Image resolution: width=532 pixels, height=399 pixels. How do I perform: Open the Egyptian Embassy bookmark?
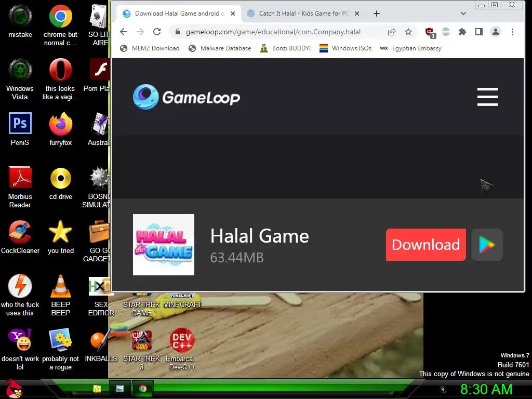click(x=410, y=48)
